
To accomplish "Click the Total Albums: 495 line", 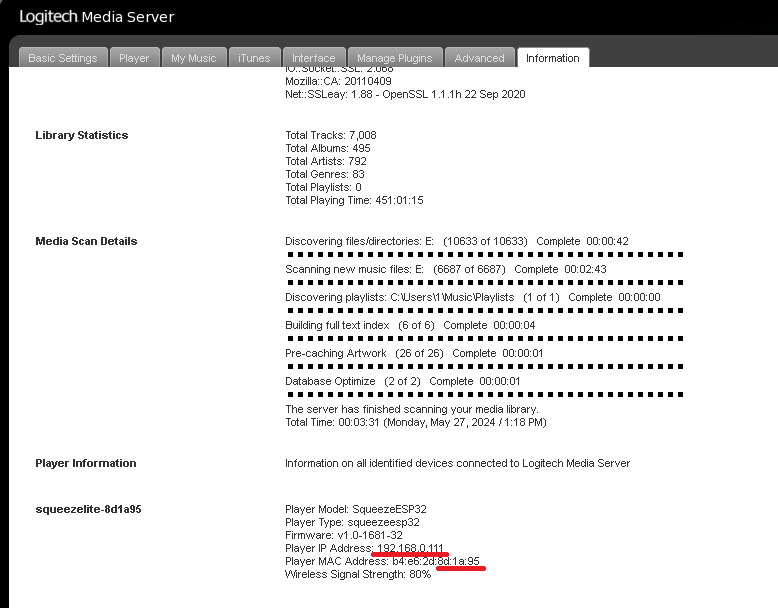I will [x=328, y=148].
